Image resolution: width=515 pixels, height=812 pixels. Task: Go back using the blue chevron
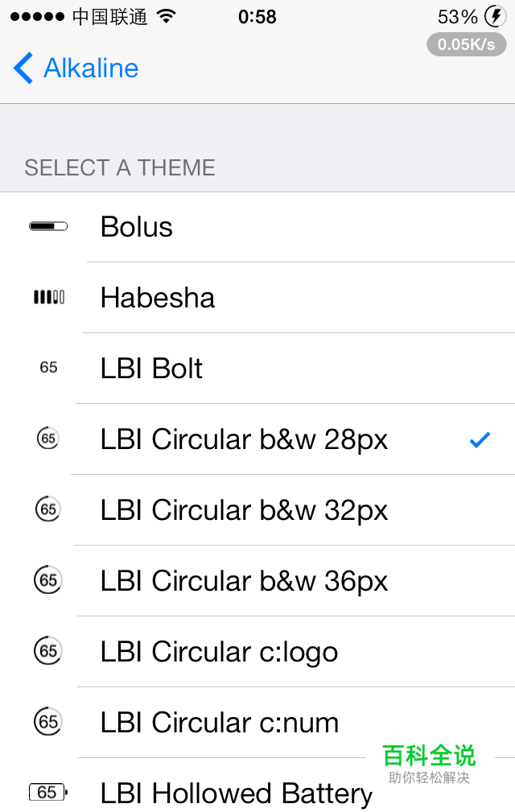coord(23,68)
